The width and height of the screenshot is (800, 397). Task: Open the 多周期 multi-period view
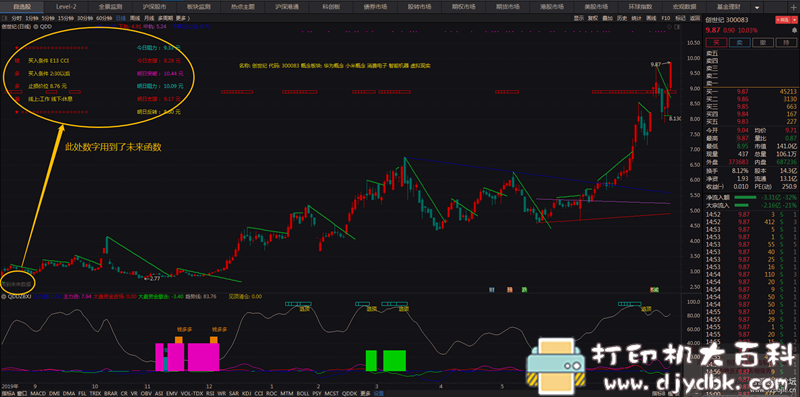[x=166, y=18]
